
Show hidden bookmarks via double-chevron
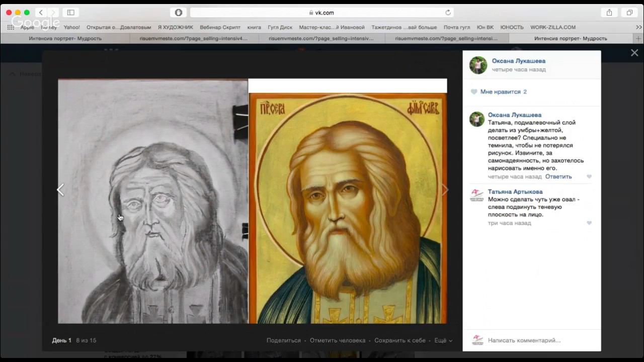tap(639, 27)
